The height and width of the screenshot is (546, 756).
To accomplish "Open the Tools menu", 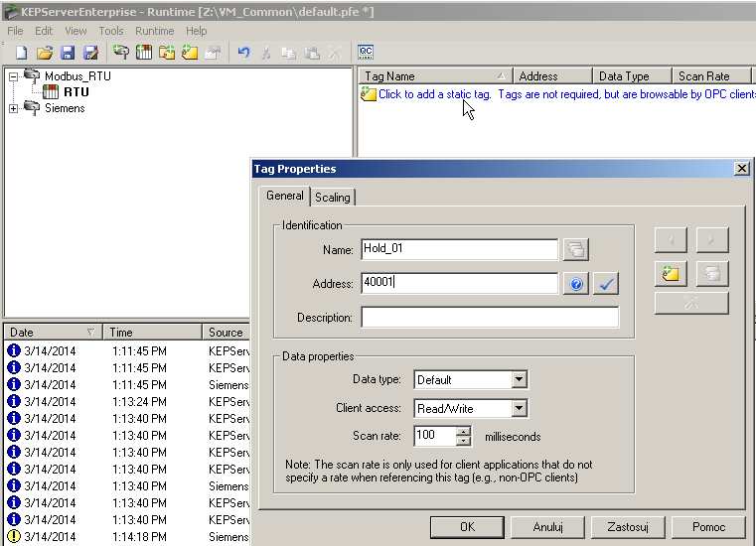I will (111, 31).
